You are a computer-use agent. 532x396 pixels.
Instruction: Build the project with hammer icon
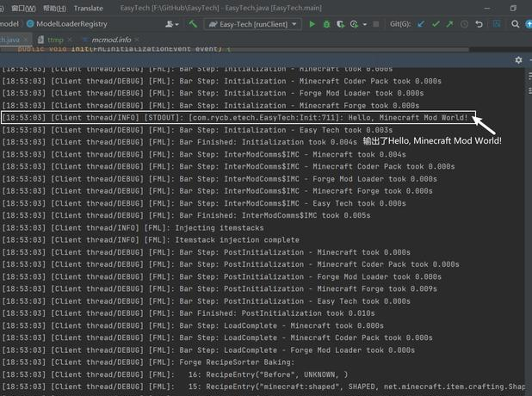point(193,24)
